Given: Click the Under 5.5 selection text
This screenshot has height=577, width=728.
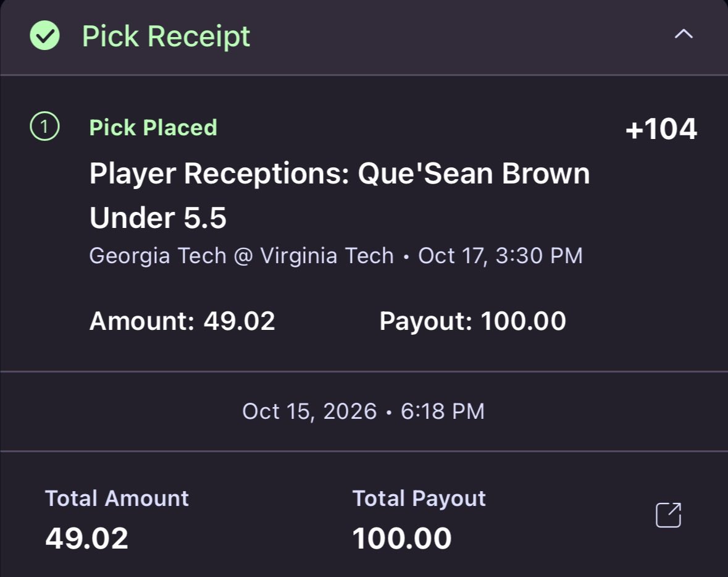Looking at the screenshot, I should pos(158,218).
